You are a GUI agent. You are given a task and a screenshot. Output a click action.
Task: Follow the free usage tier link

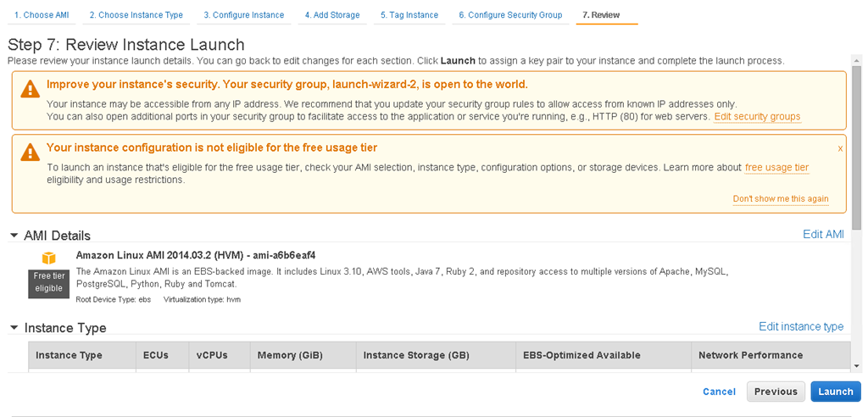tap(776, 167)
